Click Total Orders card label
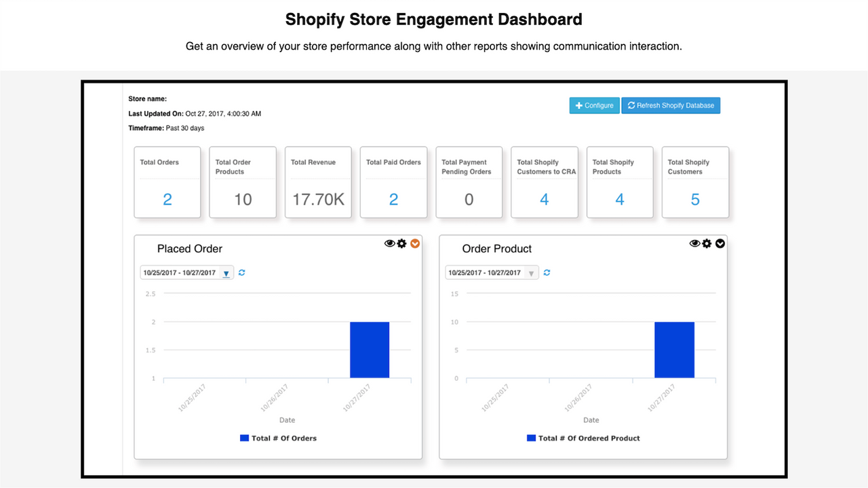868x488 pixels. 159,162
